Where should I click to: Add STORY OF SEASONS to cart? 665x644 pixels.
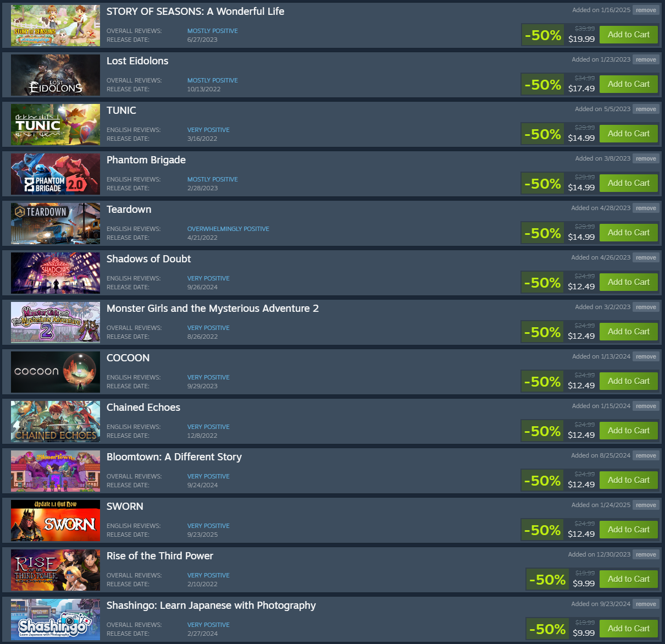point(629,35)
